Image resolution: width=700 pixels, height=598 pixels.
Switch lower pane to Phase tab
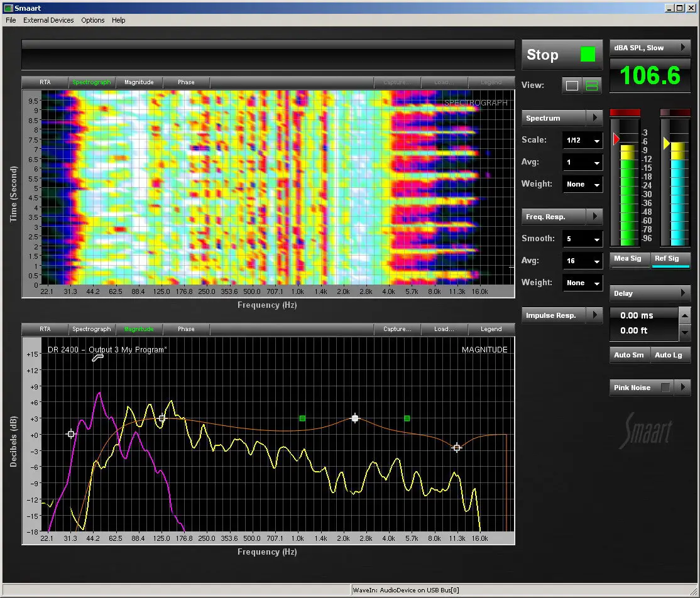[186, 329]
